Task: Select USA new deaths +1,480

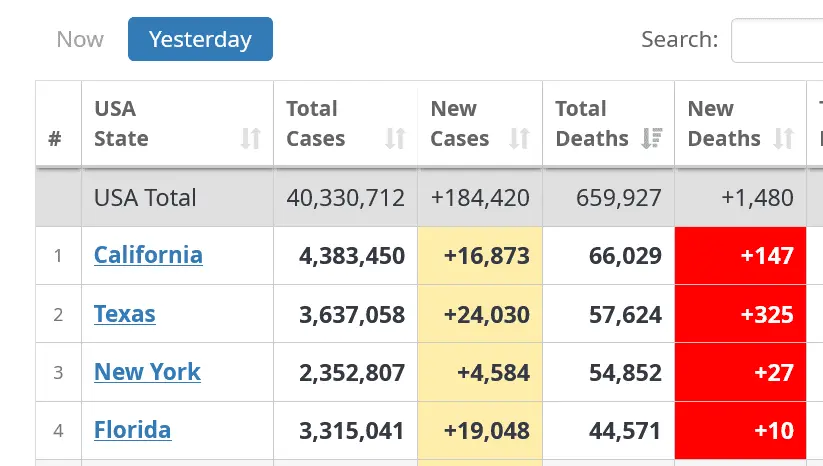Action: coord(757,198)
